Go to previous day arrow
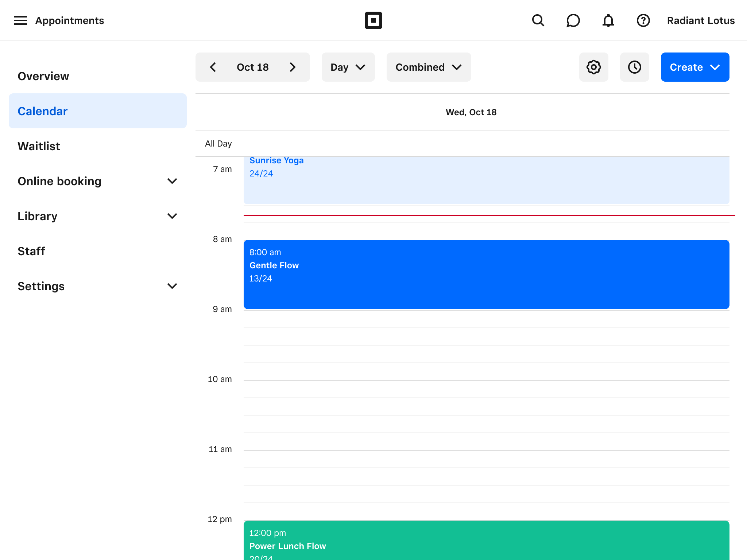The height and width of the screenshot is (560, 747). click(213, 67)
